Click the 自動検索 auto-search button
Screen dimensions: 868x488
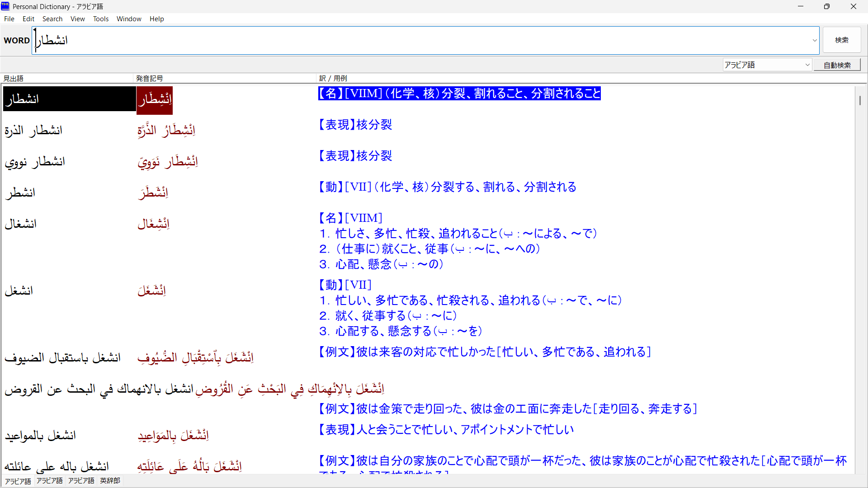click(837, 65)
